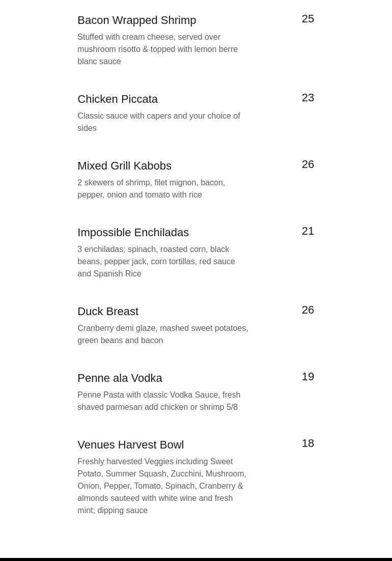Click the Mixed Grill Kabobs price
The width and height of the screenshot is (392, 561).
pos(307,164)
